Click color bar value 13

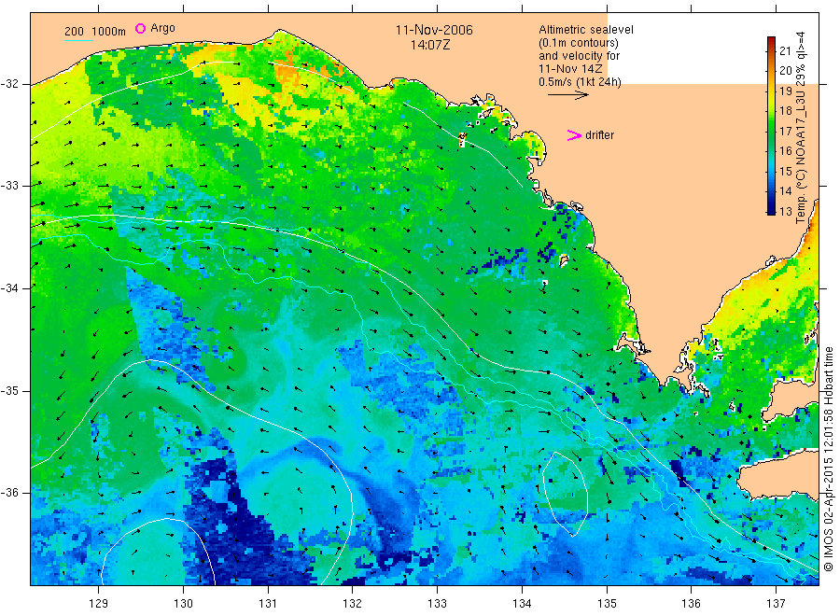[x=785, y=212]
